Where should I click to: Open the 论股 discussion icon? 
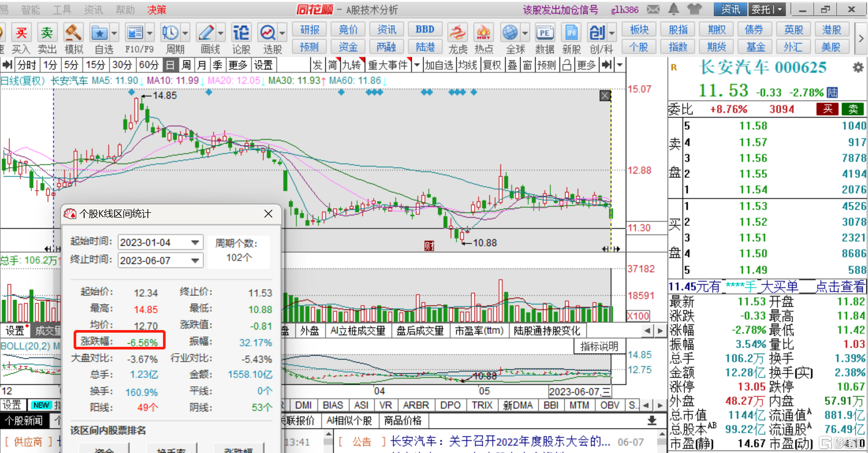[241, 33]
